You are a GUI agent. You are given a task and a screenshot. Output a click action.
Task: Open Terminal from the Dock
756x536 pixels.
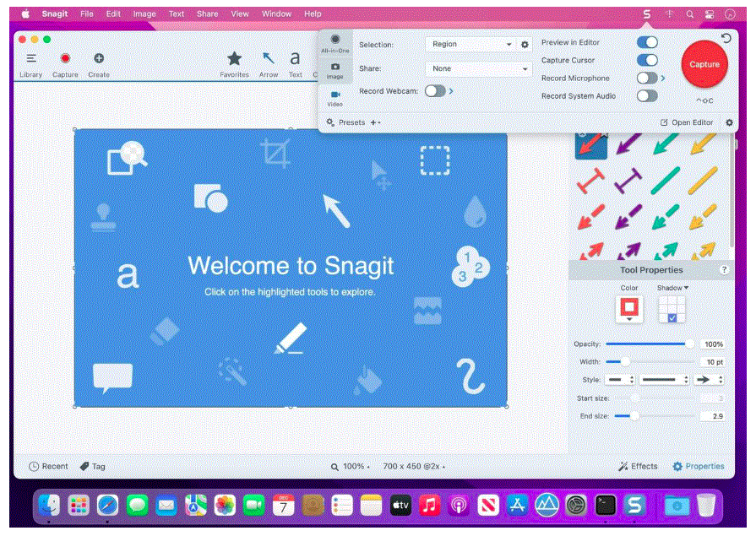pos(605,506)
